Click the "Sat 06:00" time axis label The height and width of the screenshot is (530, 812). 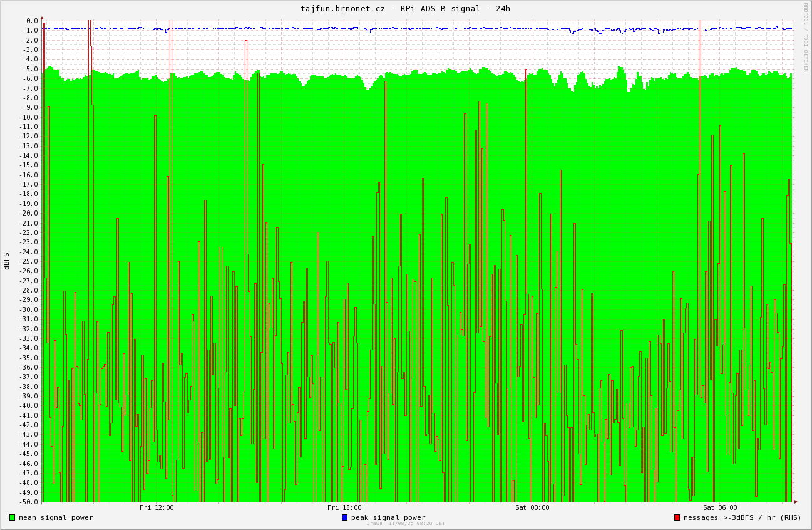click(720, 507)
